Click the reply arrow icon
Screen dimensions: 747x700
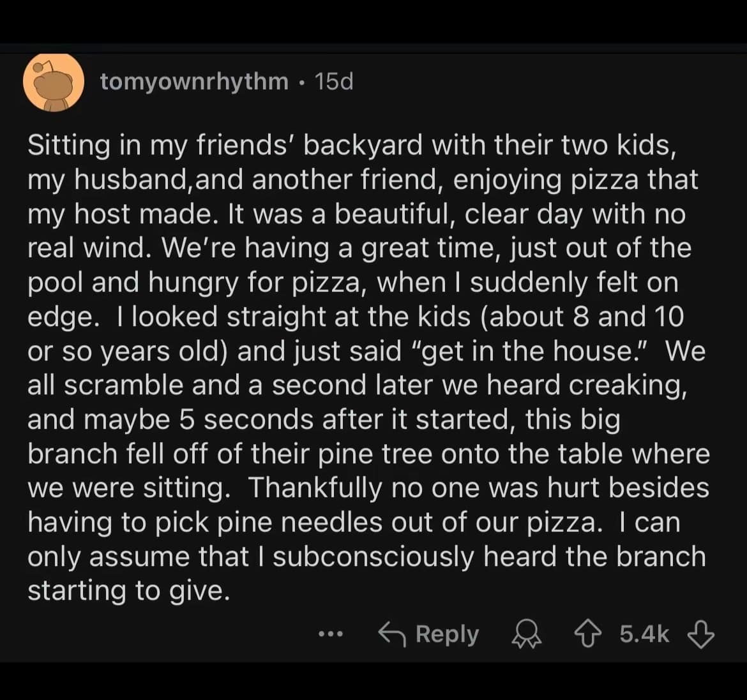[391, 634]
